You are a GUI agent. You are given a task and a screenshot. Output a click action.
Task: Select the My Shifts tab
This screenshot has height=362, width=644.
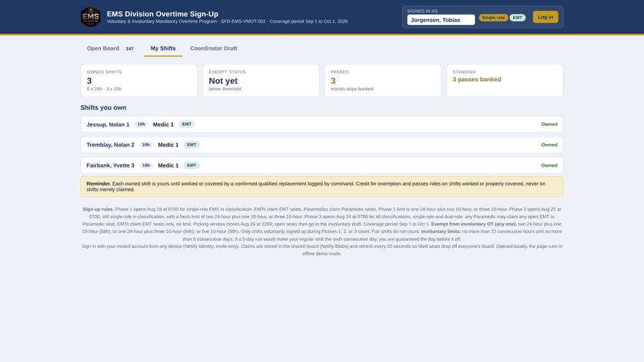click(x=163, y=48)
